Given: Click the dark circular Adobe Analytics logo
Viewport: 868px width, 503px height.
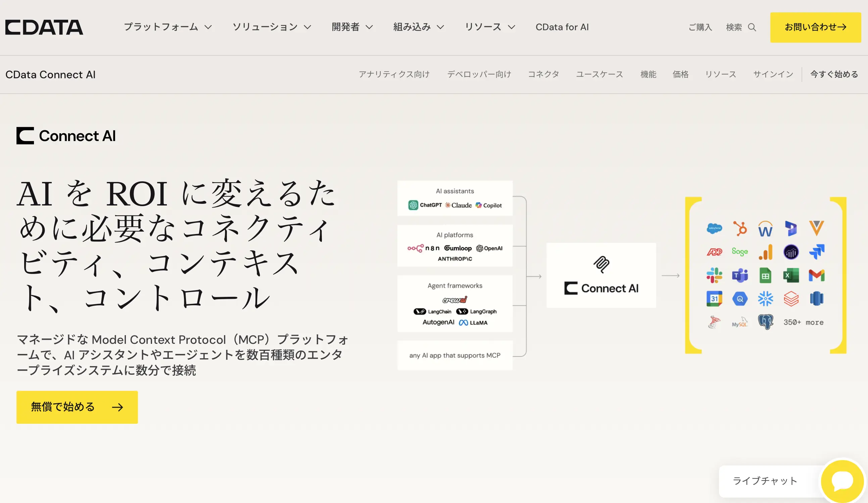Looking at the screenshot, I should (x=791, y=252).
